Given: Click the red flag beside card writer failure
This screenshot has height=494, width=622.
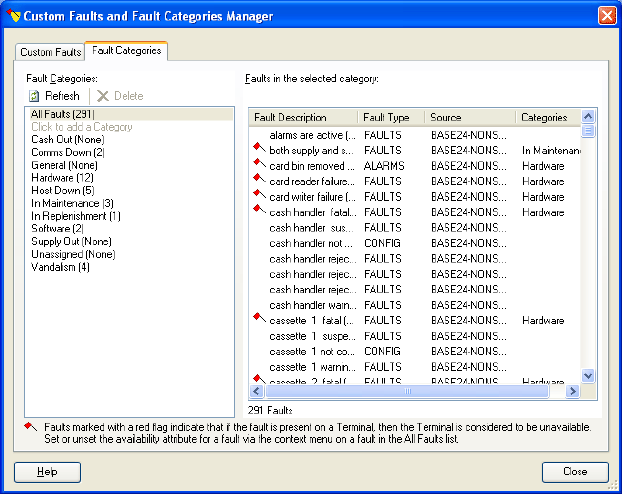Looking at the screenshot, I should pos(258,195).
